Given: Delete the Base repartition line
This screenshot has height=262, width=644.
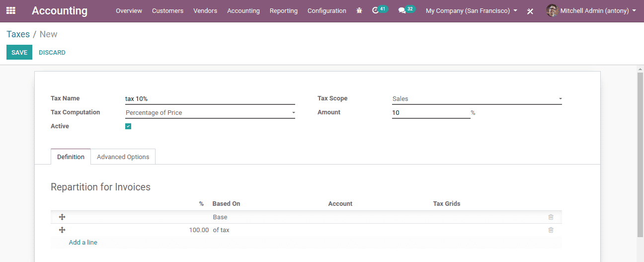Looking at the screenshot, I should click(551, 217).
